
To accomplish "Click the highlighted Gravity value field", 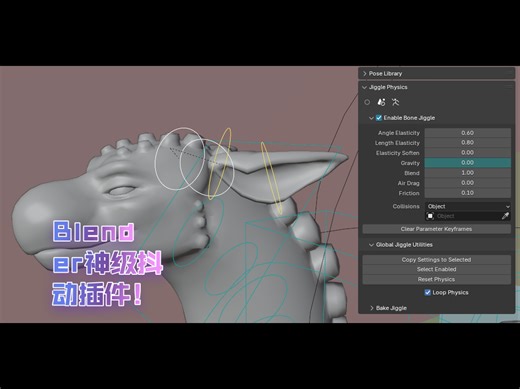I will coord(467,163).
